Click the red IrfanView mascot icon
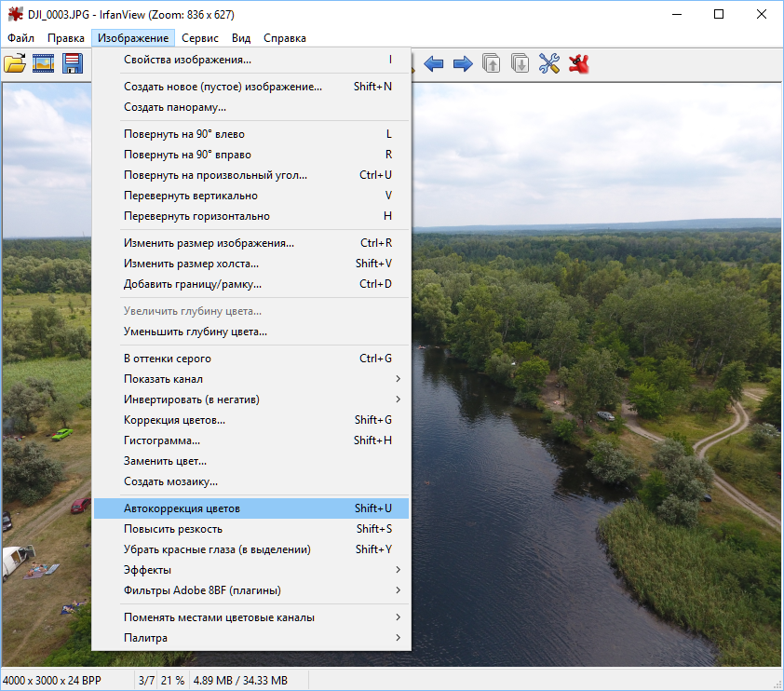The height and width of the screenshot is (691, 784). (x=579, y=63)
